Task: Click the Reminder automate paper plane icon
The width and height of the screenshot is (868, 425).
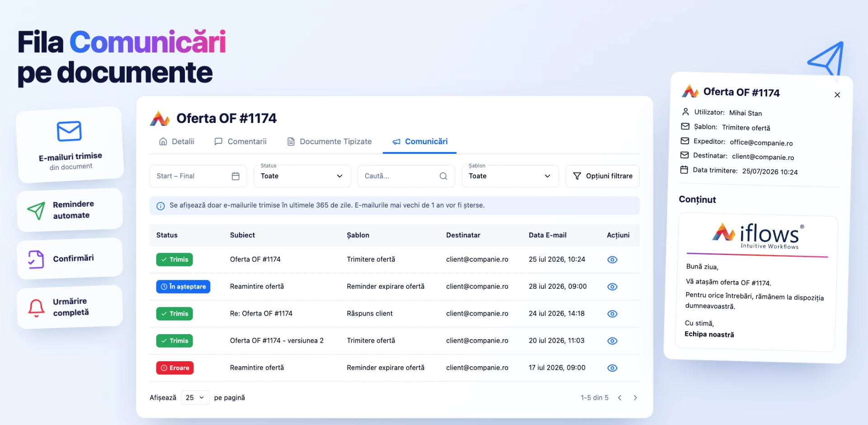Action: 36,211
